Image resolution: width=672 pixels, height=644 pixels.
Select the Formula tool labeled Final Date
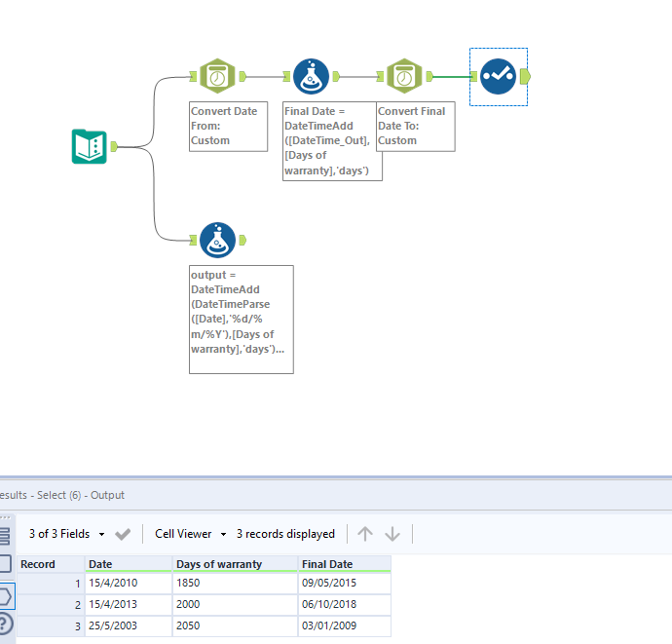point(311,76)
